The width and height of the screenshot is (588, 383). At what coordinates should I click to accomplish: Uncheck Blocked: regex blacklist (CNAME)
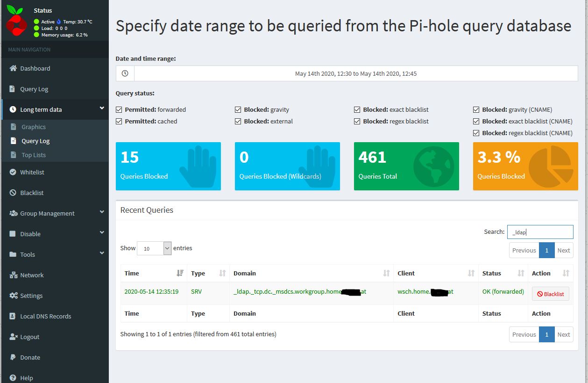tap(476, 133)
